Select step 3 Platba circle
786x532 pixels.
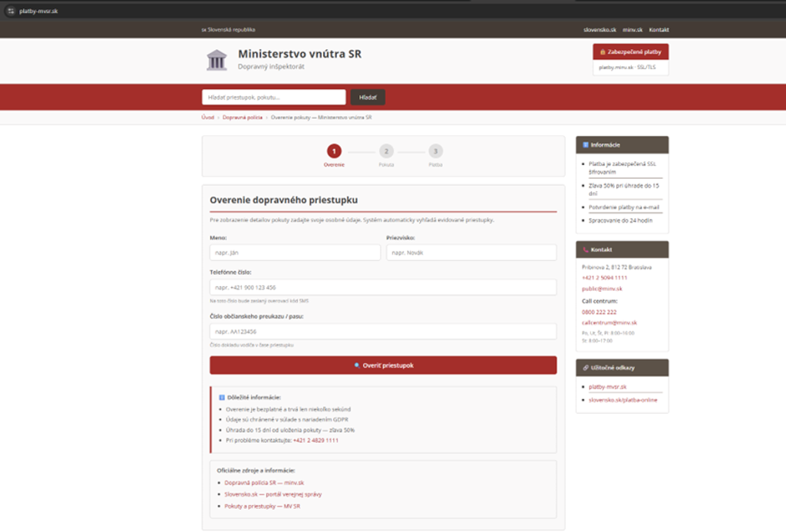[435, 151]
